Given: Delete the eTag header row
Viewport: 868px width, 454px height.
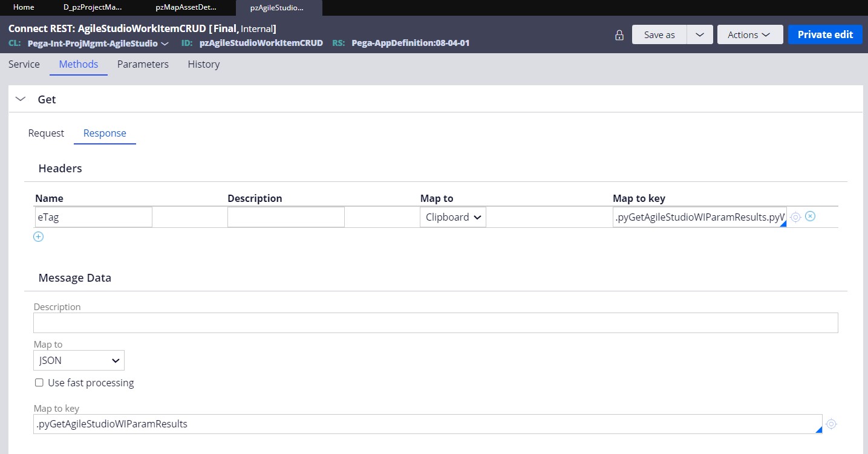Looking at the screenshot, I should click(x=811, y=216).
